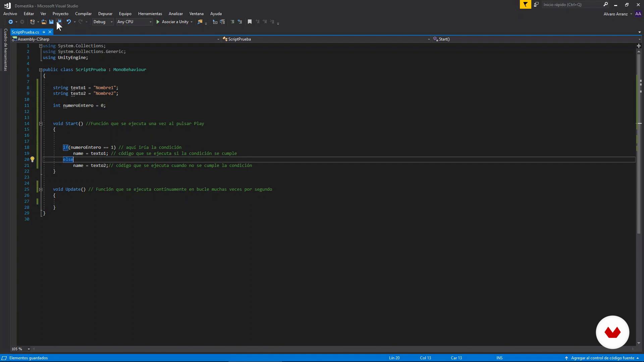644x362 pixels.
Task: Click the New Project toolbar icon
Action: (32, 22)
